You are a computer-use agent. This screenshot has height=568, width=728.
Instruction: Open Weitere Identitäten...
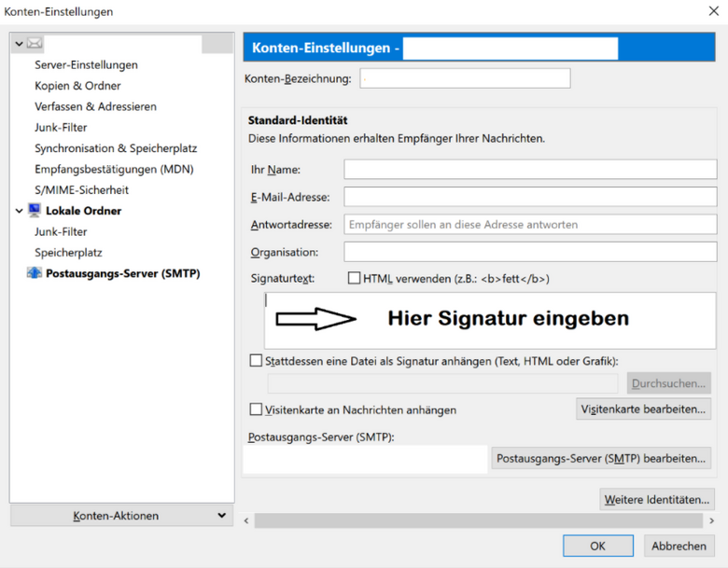(656, 500)
